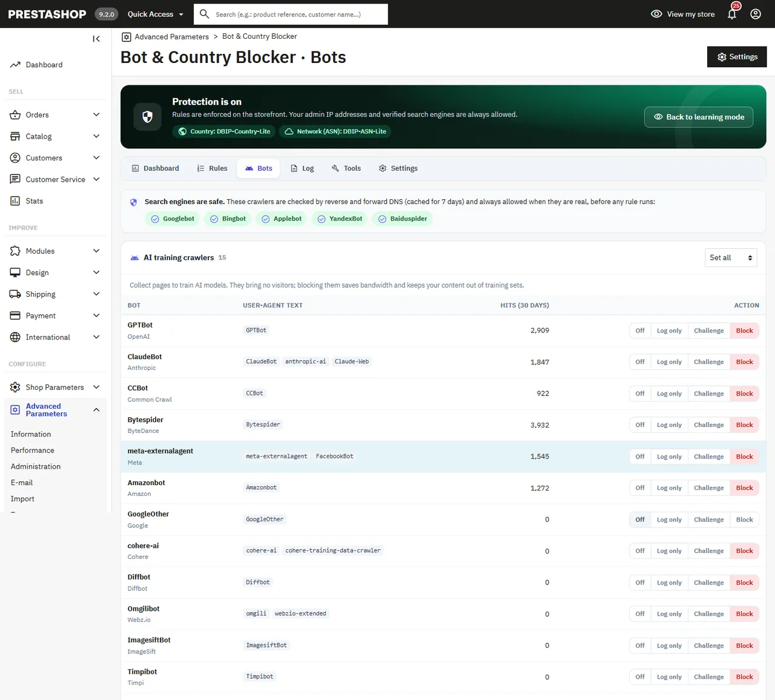Image resolution: width=775 pixels, height=700 pixels.
Task: Collapse the sidebar with the arrow icon
Action: (96, 39)
